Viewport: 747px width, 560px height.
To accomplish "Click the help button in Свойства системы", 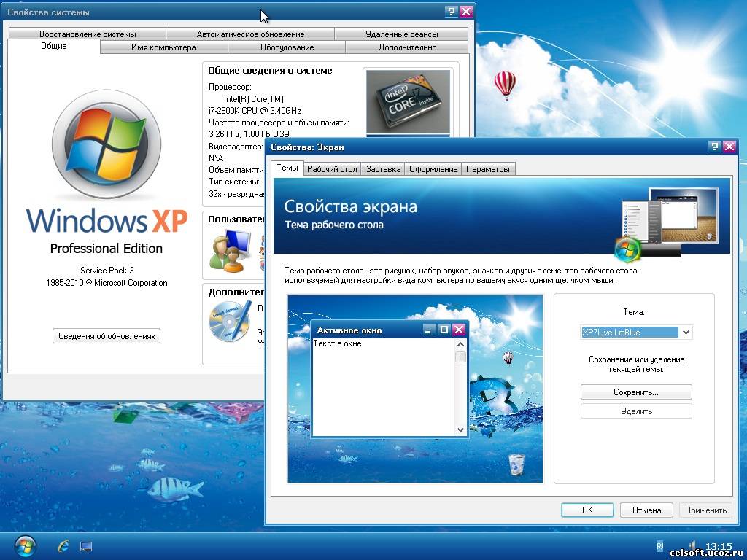I will [451, 12].
